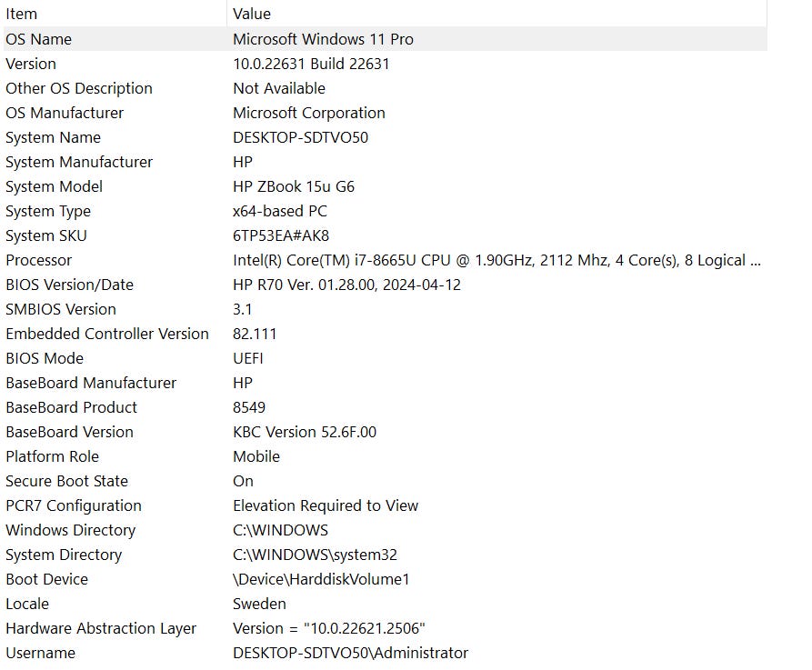Click the 8549 BaseBoard Product value
812x670 pixels.
coord(249,407)
